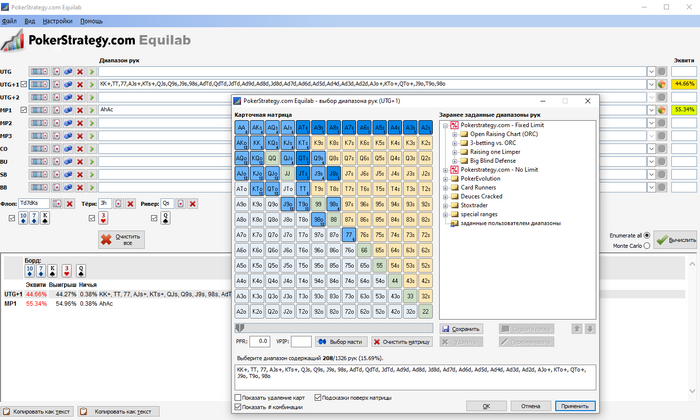Open the range matrix selector for MP3
This screenshot has width=700, height=420.
pyautogui.click(x=39, y=136)
